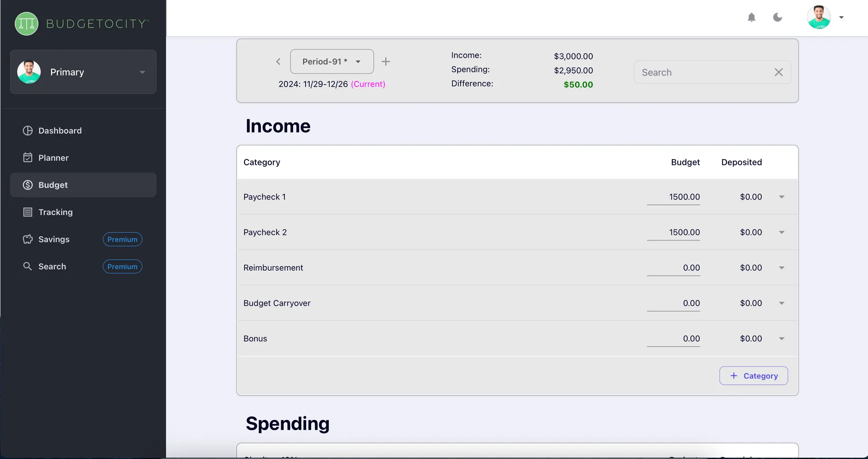Open notifications bell icon
This screenshot has height=459, width=868.
coord(752,17)
